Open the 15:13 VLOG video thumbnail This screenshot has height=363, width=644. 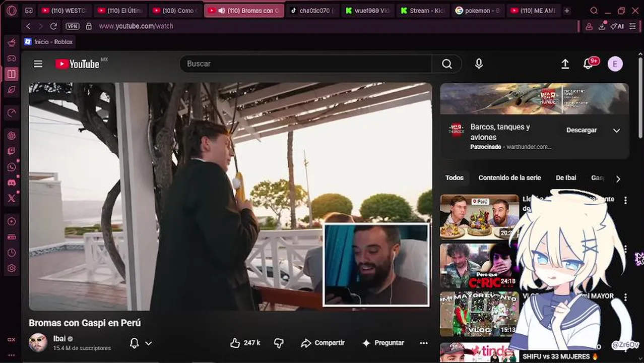click(479, 314)
